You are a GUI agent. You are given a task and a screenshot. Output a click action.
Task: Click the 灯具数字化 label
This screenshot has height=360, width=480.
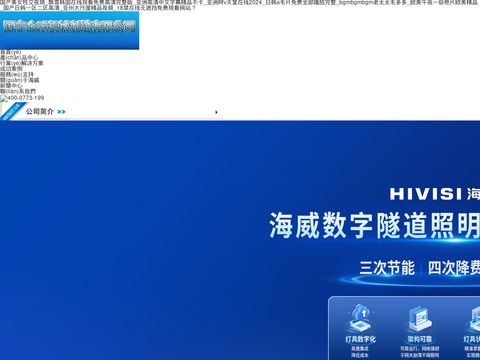[x=360, y=339]
